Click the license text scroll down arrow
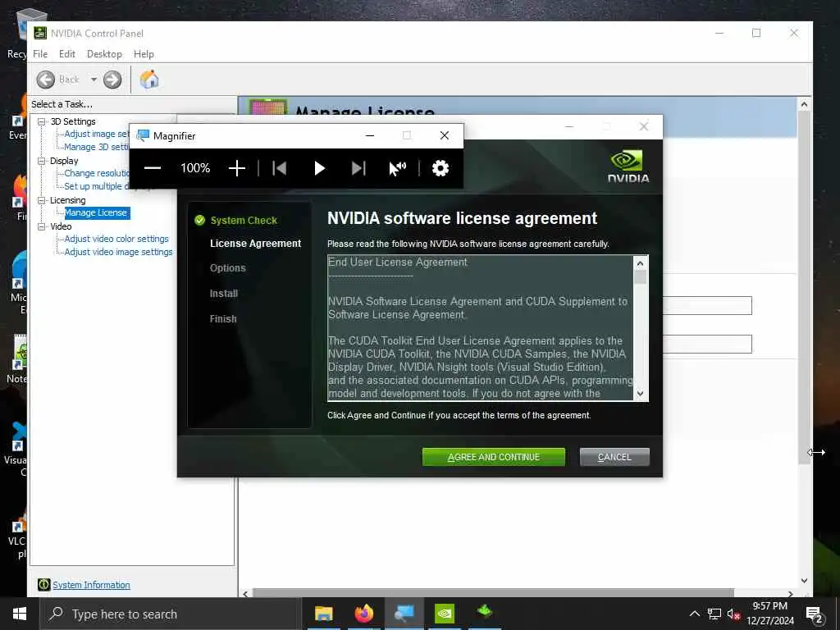 point(640,393)
